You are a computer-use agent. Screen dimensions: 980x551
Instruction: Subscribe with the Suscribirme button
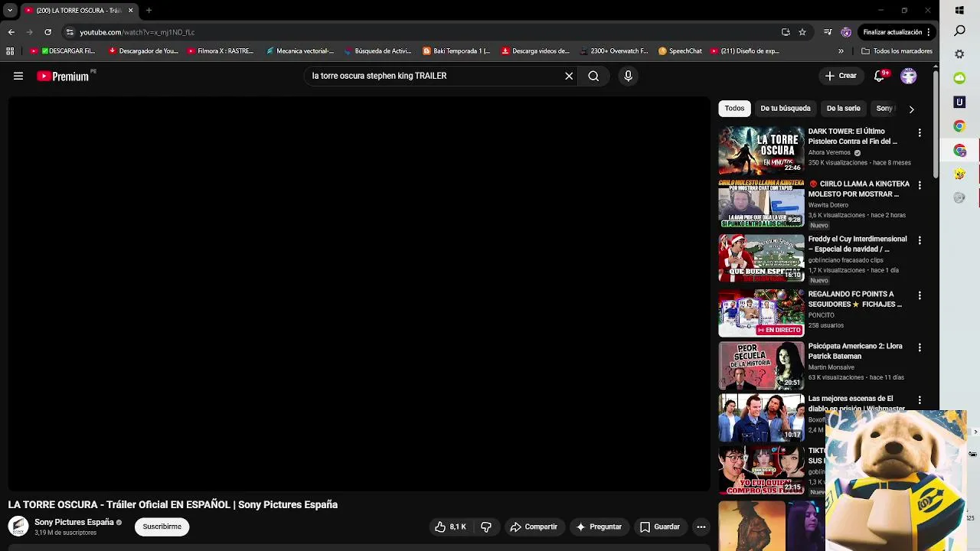[162, 527]
